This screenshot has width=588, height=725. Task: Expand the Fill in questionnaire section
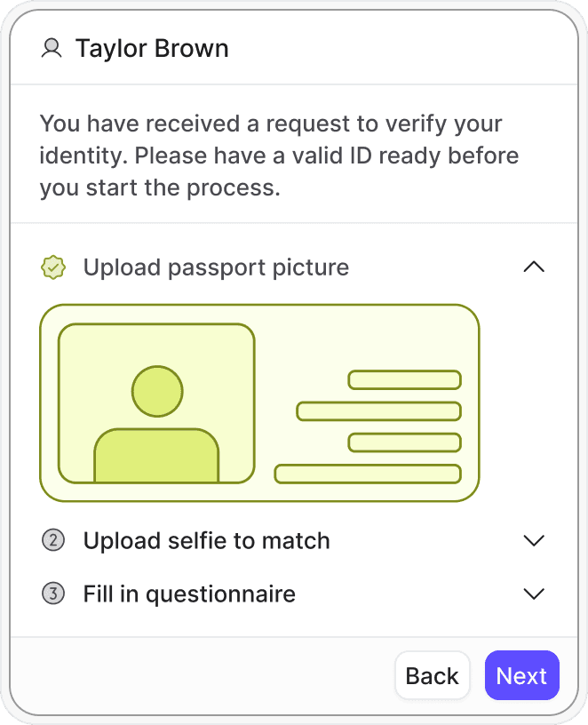(x=534, y=594)
